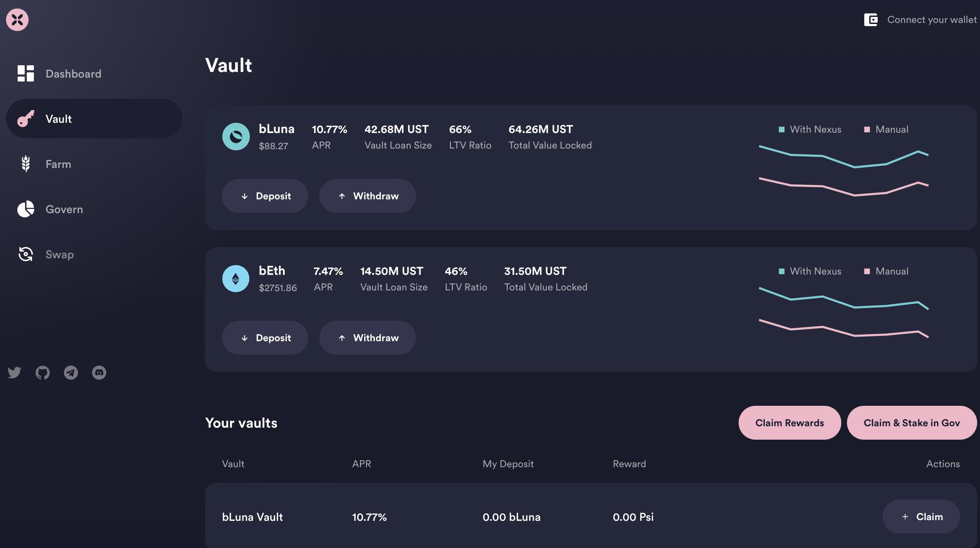Go to Dashboard in sidebar
The height and width of the screenshot is (548, 980).
click(73, 74)
